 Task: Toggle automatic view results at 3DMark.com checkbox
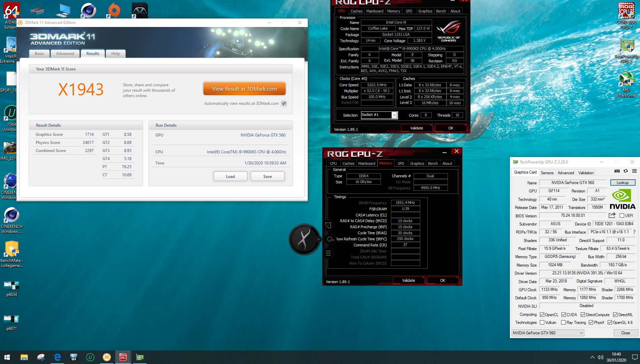point(284,103)
